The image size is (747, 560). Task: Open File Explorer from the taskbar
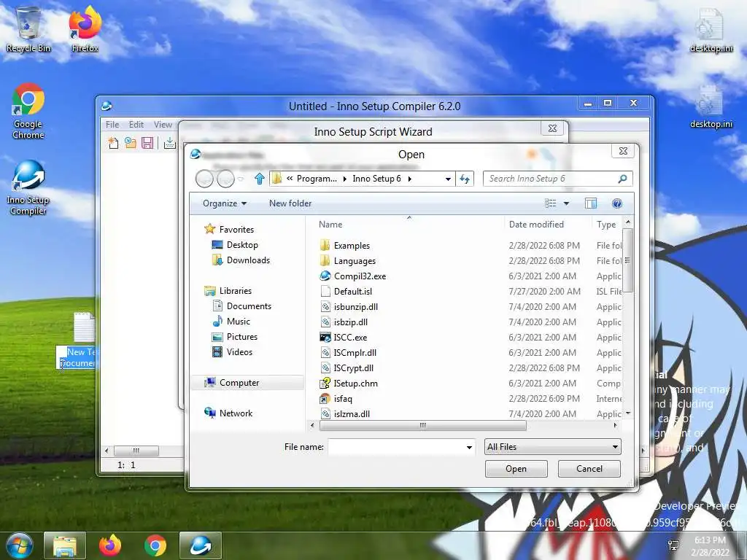coord(65,545)
